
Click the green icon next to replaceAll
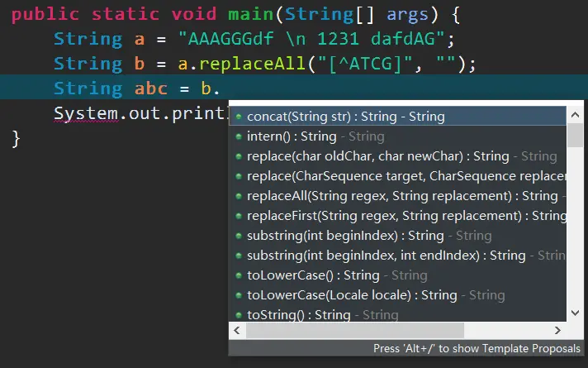point(239,196)
